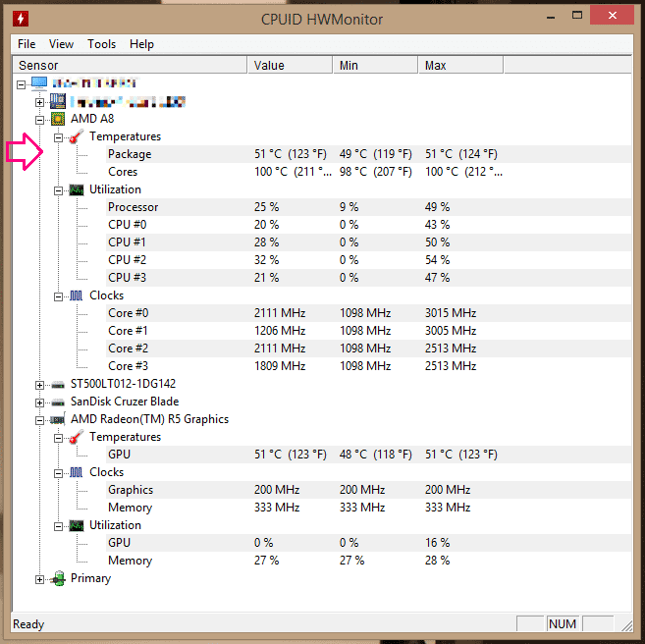Click the CPU Clocks waveform icon

coord(77,295)
